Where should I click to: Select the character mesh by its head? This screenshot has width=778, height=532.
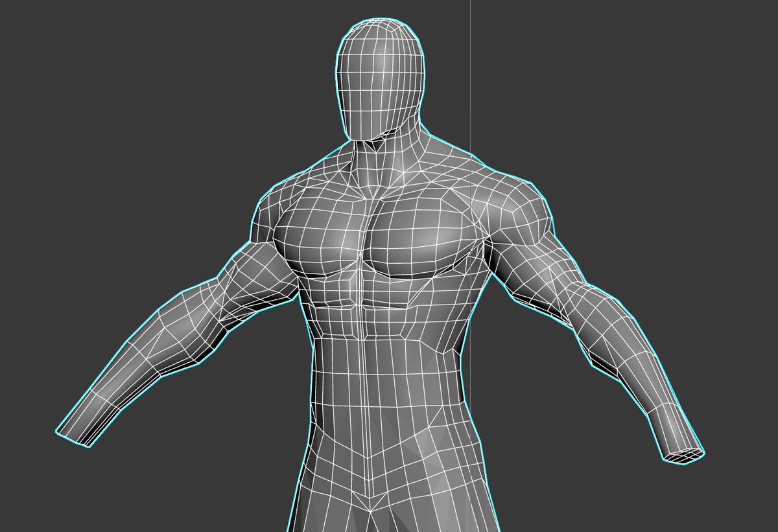381,79
